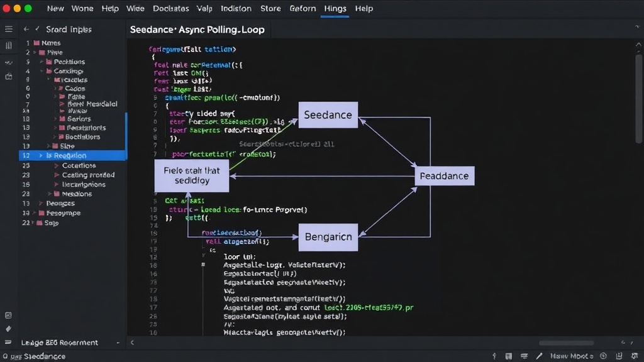Open the hamburger menu icon in the sidebar

tap(9, 29)
